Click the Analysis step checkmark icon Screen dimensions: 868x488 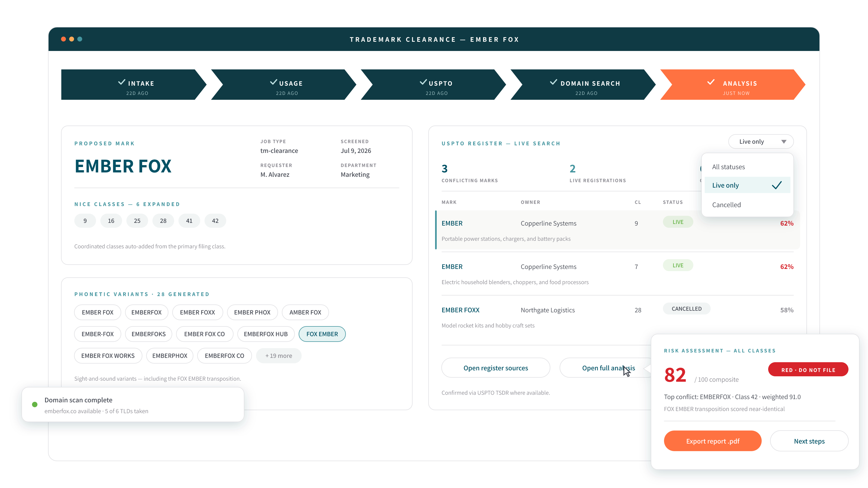[711, 82]
